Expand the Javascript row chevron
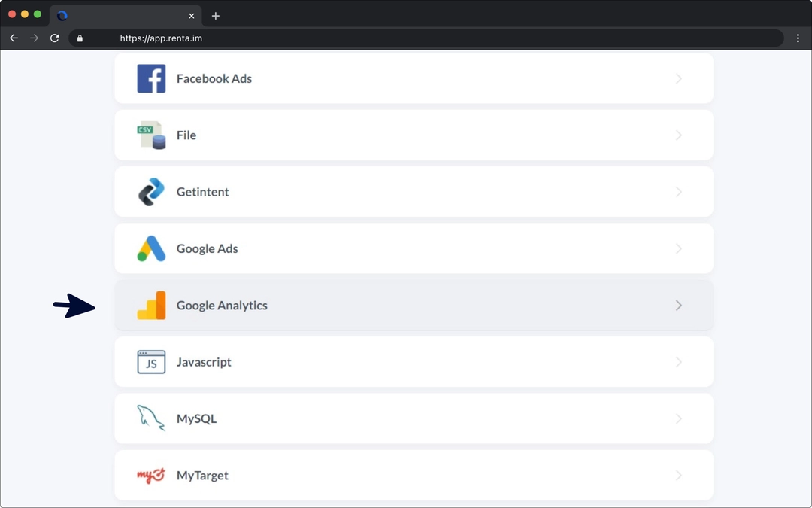The image size is (812, 508). (678, 362)
